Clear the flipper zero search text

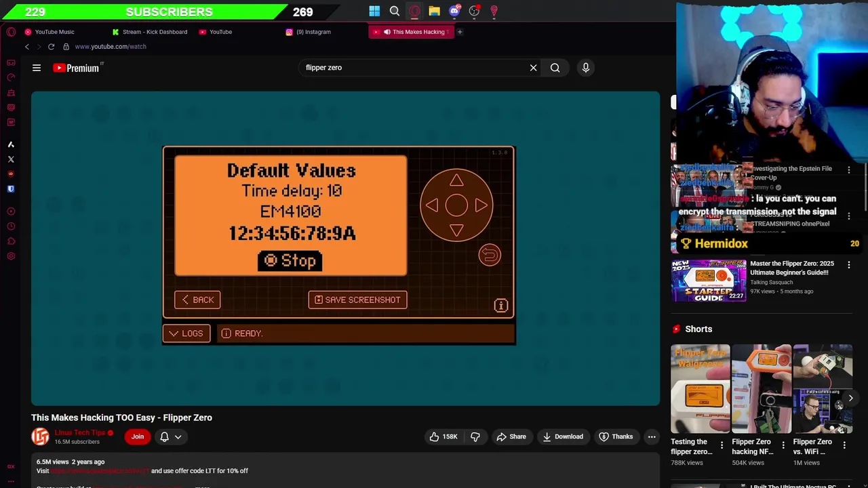tap(533, 68)
